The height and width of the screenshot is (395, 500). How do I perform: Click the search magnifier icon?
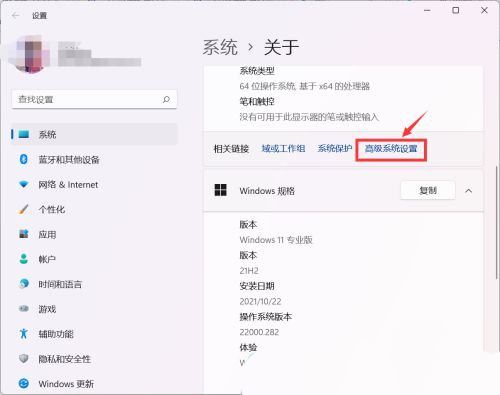pos(166,99)
